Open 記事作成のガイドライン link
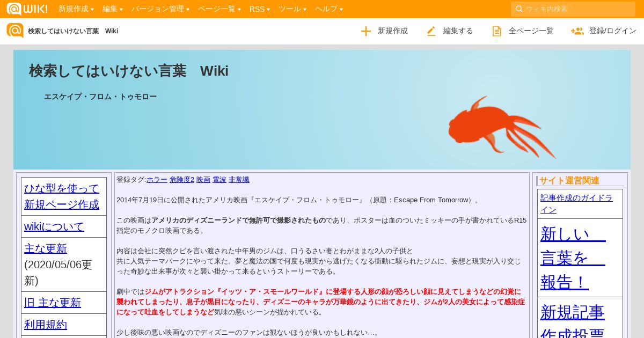 pyautogui.click(x=576, y=204)
